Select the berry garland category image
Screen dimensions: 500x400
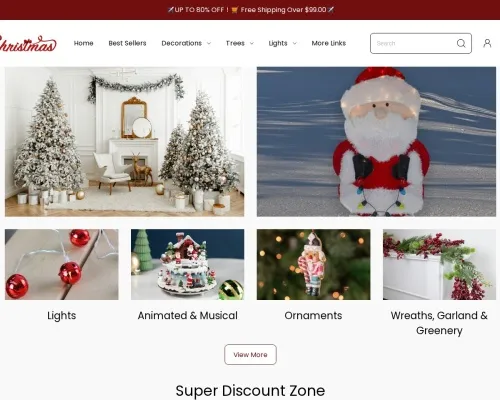tap(439, 264)
